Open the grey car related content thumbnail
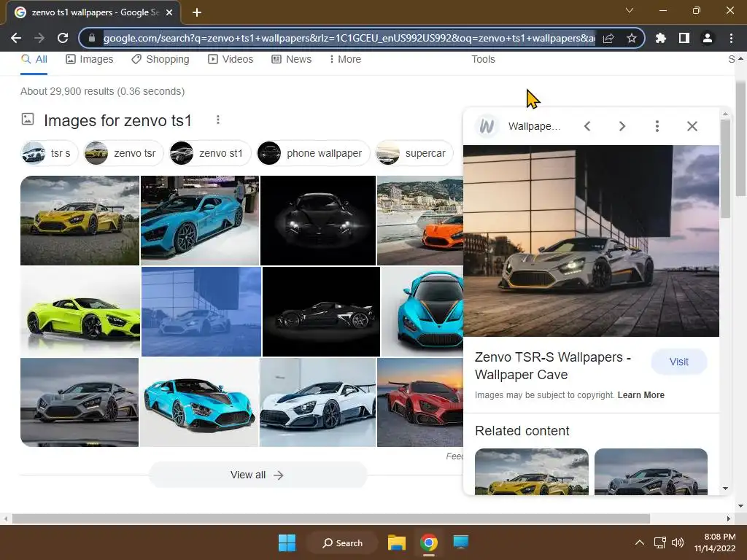This screenshot has width=747, height=560. click(x=651, y=472)
